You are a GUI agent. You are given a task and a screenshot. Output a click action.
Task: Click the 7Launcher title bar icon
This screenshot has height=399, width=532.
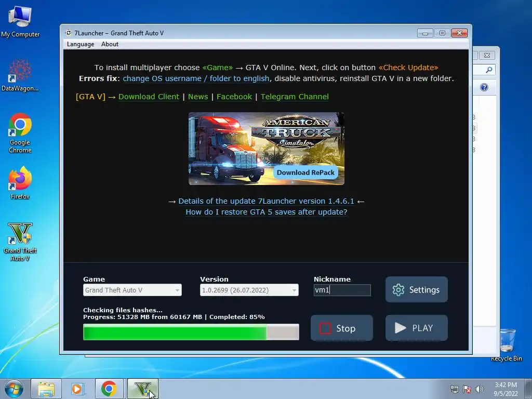tap(69, 33)
